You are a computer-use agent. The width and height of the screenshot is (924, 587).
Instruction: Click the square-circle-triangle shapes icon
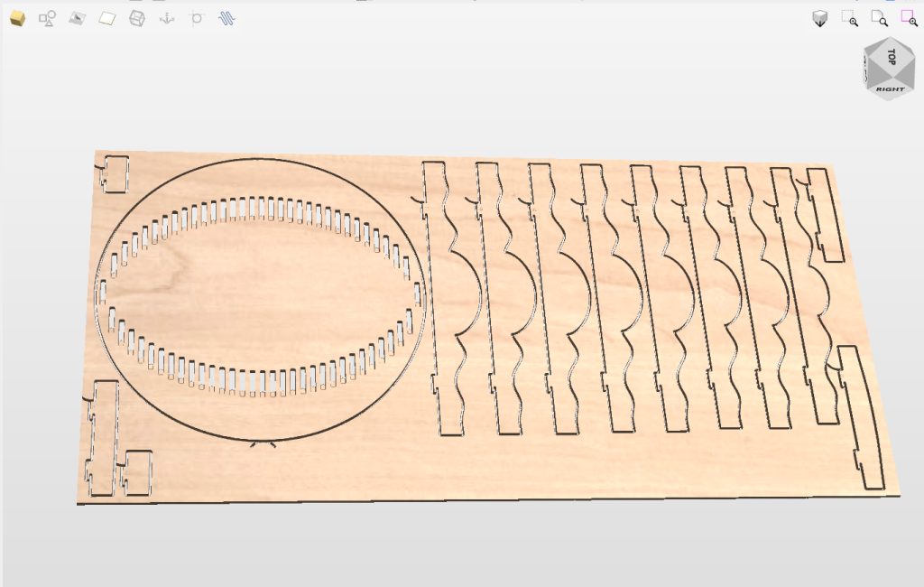pos(47,18)
